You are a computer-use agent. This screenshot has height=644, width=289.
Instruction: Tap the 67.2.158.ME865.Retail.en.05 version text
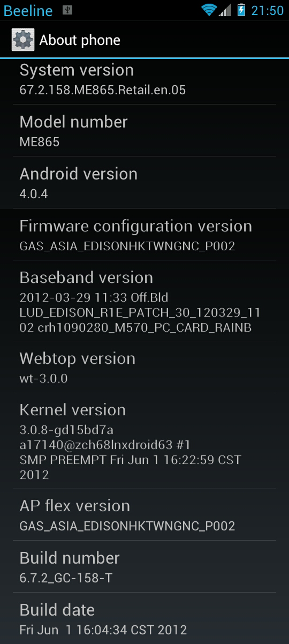[x=103, y=90]
